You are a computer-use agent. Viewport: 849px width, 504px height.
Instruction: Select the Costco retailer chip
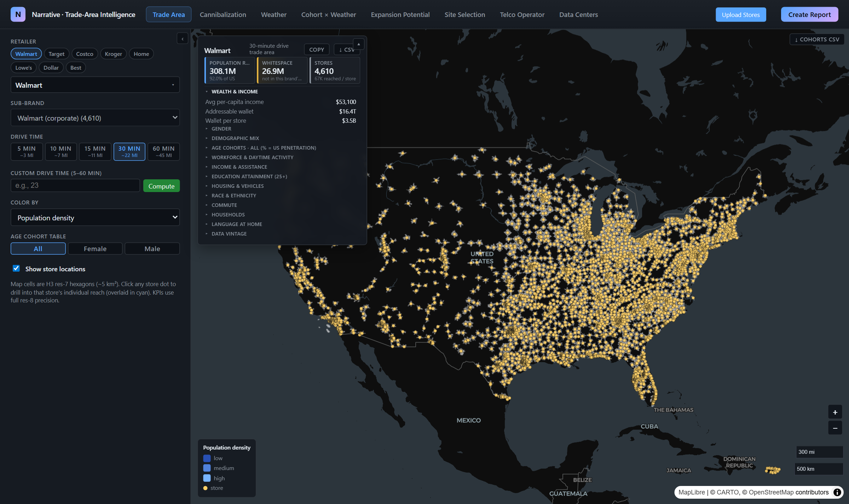click(x=85, y=54)
